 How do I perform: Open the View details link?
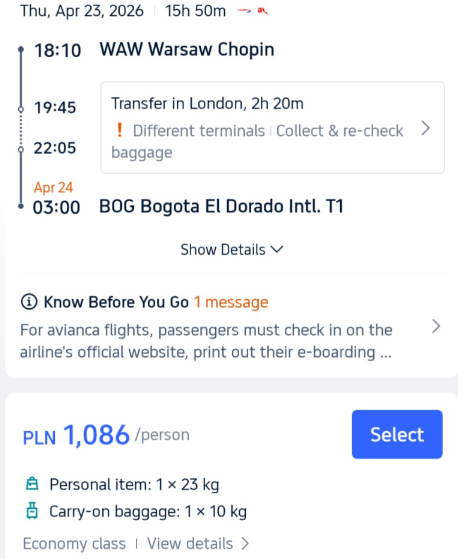pyautogui.click(x=198, y=544)
